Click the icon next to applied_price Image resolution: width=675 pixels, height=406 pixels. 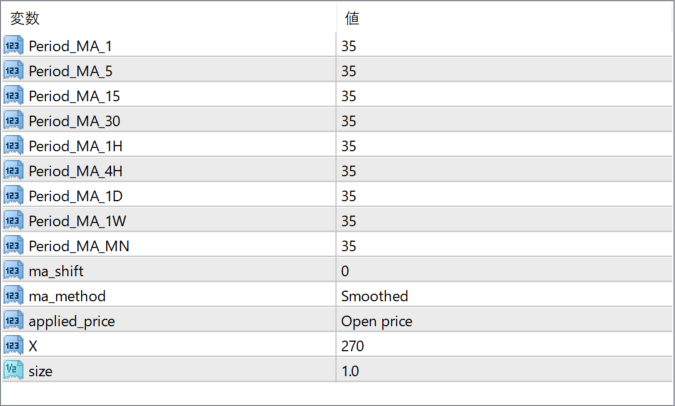coord(13,320)
